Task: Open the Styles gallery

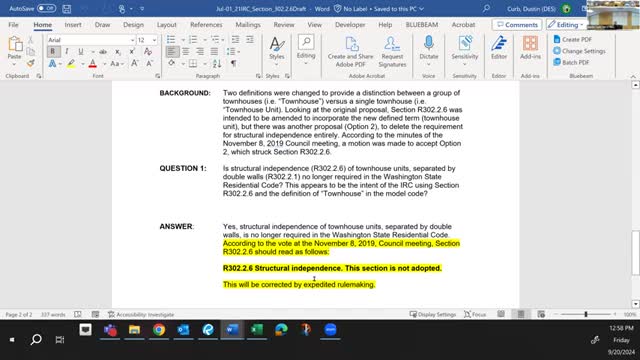Action: (x=277, y=51)
